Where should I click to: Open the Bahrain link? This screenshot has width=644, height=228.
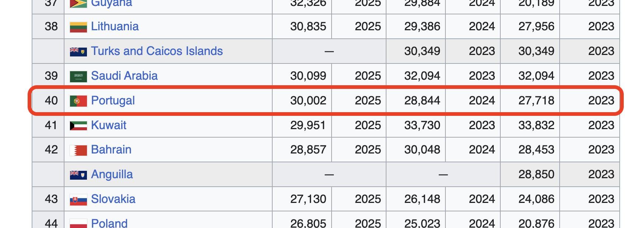pyautogui.click(x=111, y=149)
